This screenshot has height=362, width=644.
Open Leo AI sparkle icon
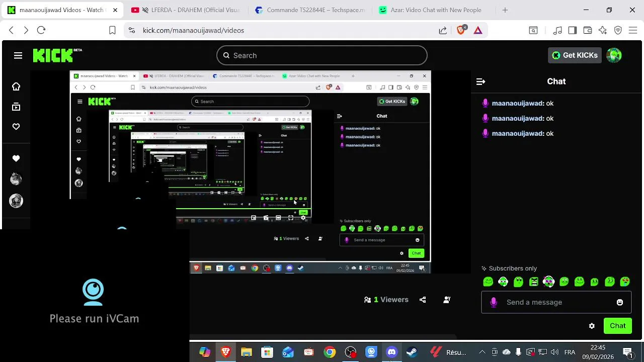603,31
